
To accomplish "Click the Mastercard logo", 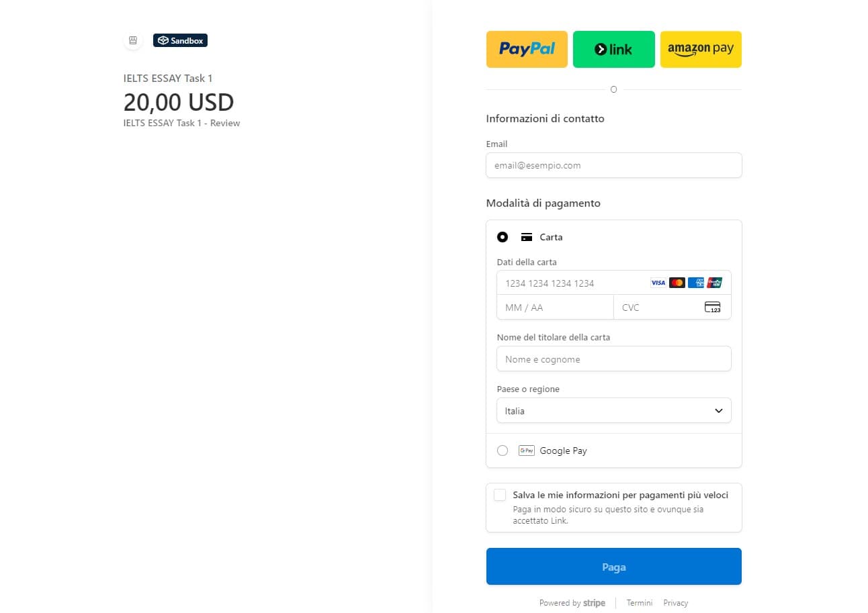I will click(x=677, y=283).
